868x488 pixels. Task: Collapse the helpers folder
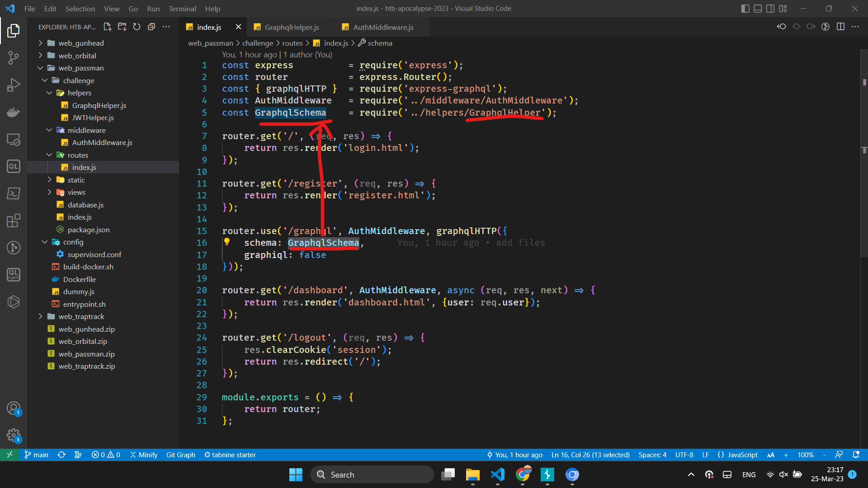[80, 93]
